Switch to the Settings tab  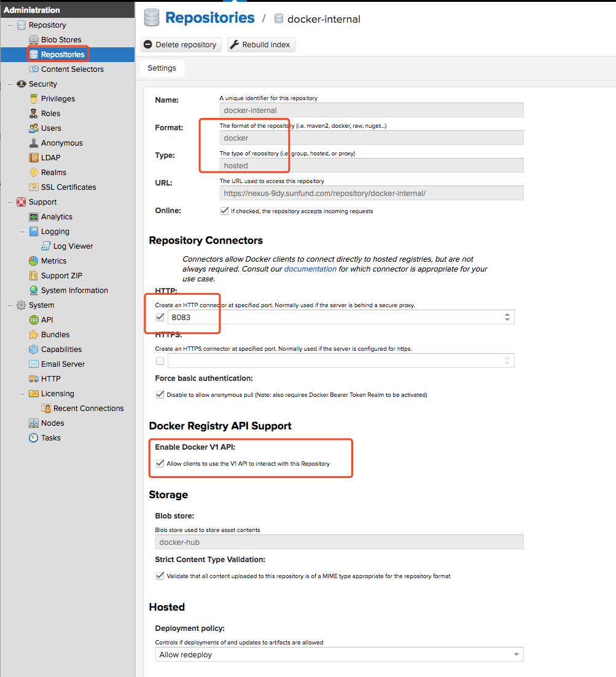[x=162, y=68]
